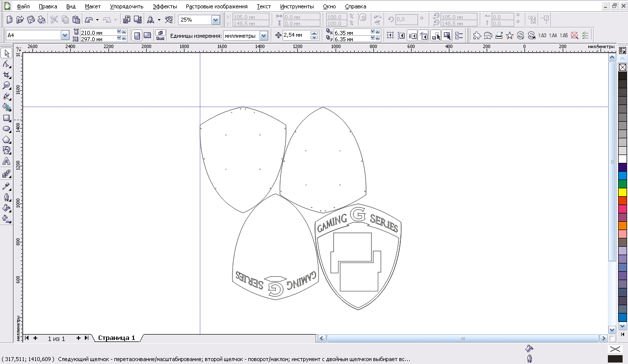The height and width of the screenshot is (364, 628).
Task: Toggle snap to grid button
Action: click(x=390, y=35)
